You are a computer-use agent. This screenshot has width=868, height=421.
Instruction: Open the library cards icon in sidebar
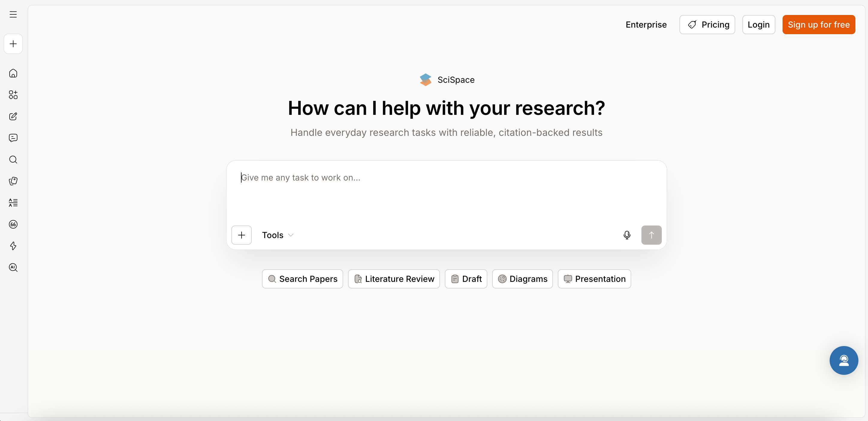point(13,181)
